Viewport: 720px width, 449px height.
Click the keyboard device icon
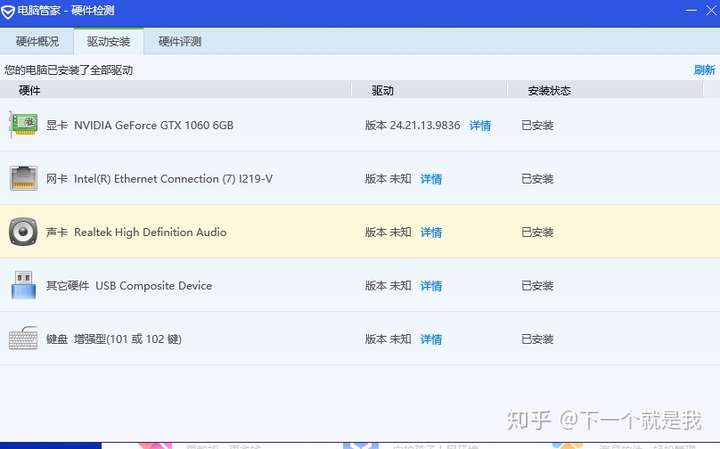(x=23, y=338)
